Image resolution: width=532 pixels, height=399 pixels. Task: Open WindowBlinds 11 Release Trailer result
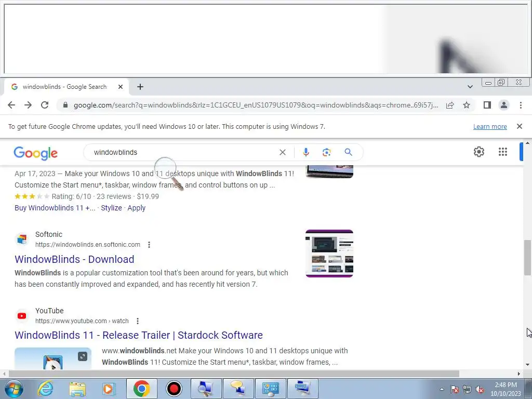tap(138, 335)
